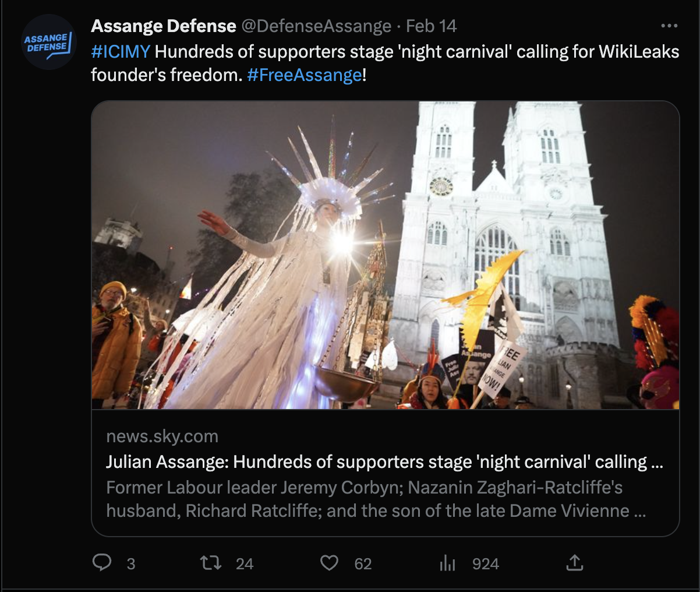Open the Julian Assange article headline
The height and width of the screenshot is (592, 700).
pyautogui.click(x=384, y=462)
